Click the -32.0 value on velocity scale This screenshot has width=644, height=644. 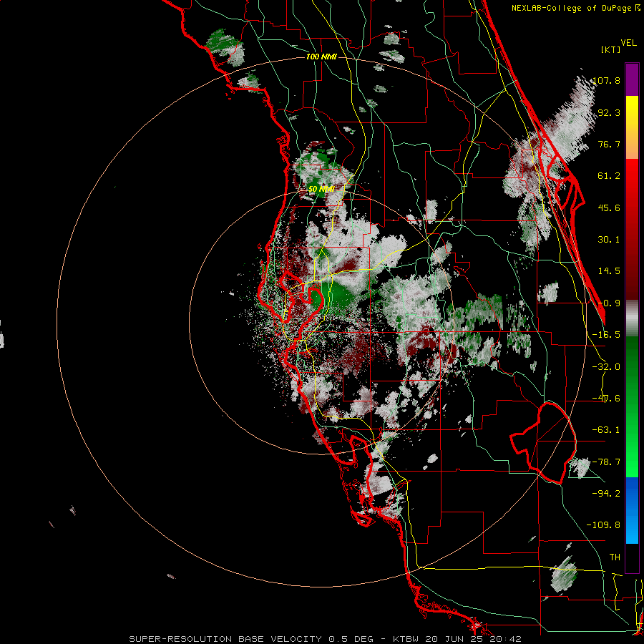coord(607,367)
